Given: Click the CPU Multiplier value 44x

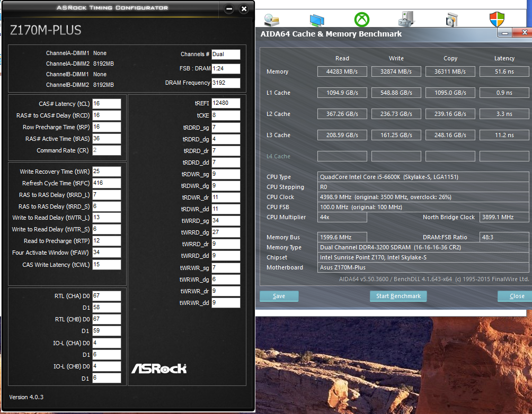Looking at the screenshot, I should pos(342,217).
